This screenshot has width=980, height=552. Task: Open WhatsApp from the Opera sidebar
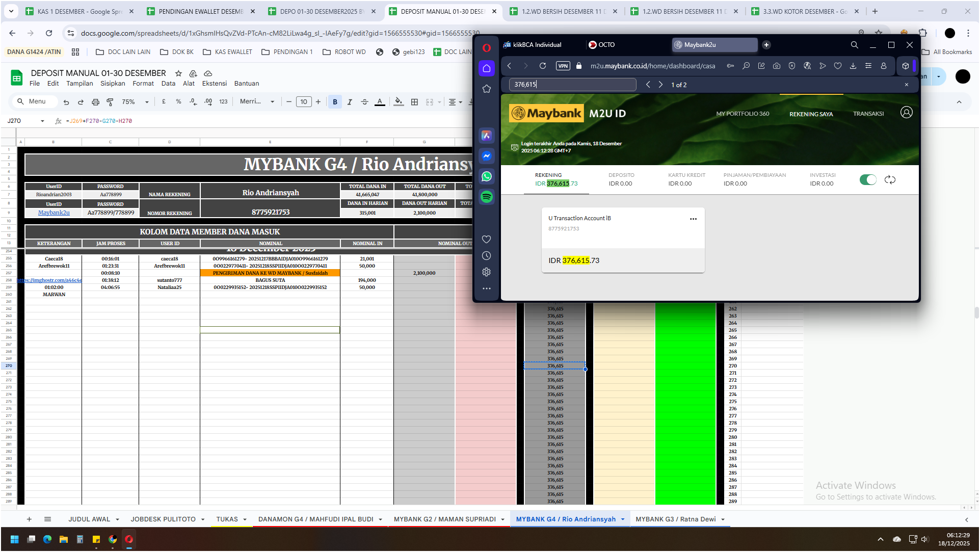coord(486,176)
